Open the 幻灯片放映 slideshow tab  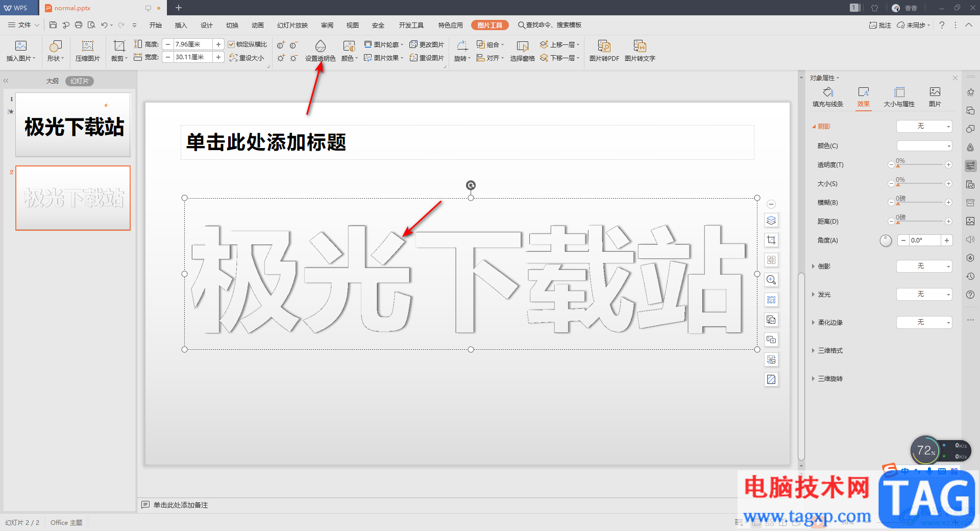click(x=292, y=25)
